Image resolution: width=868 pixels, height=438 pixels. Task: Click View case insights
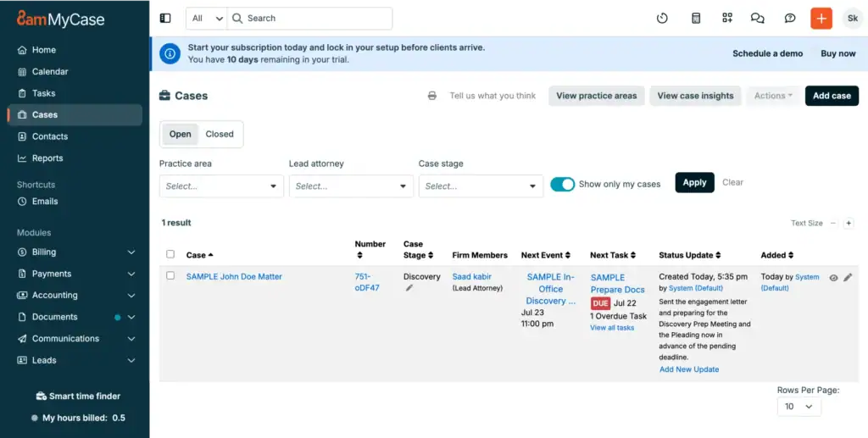point(695,96)
